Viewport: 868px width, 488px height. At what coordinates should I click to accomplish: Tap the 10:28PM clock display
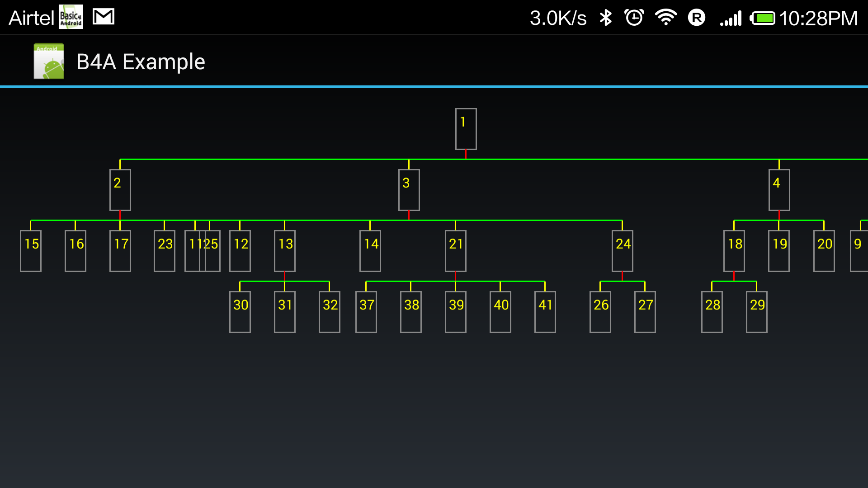818,19
